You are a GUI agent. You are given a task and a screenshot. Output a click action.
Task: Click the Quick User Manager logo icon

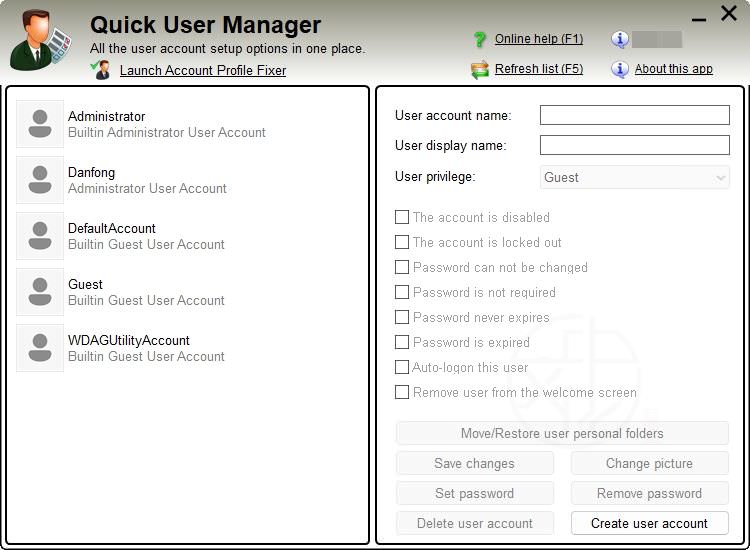pos(40,40)
